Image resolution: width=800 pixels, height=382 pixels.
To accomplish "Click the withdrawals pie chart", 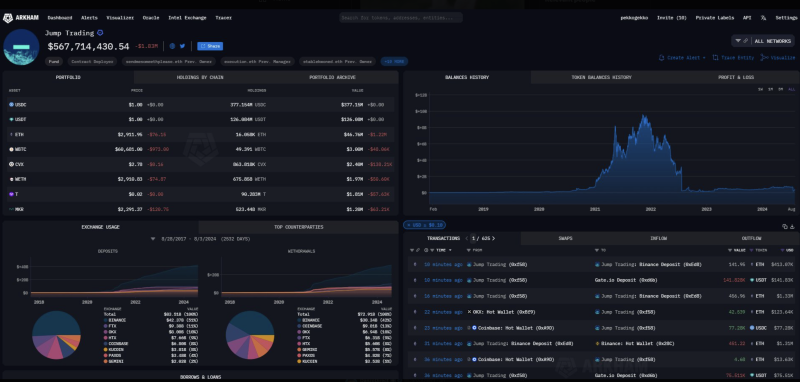I will 250,335.
